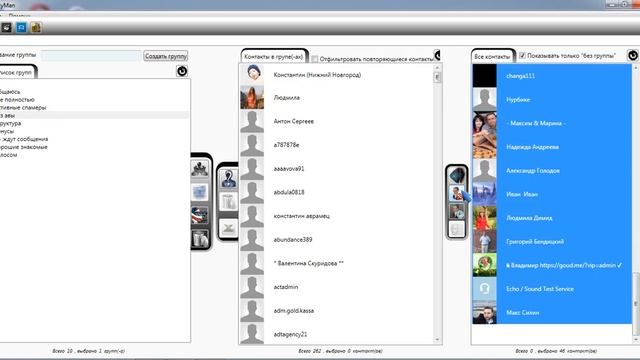Untick the 'Показывать только без группы' checkbox
This screenshot has width=640, height=360.
(x=522, y=56)
